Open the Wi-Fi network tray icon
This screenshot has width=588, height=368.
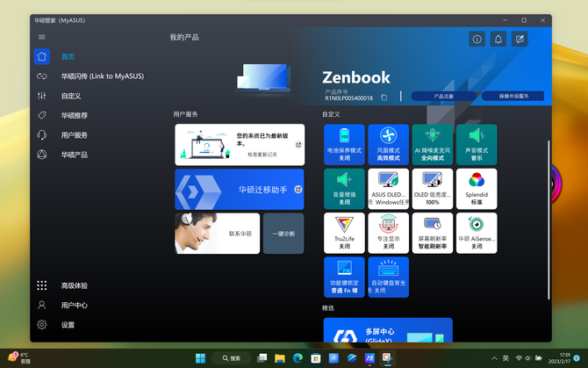click(x=519, y=358)
